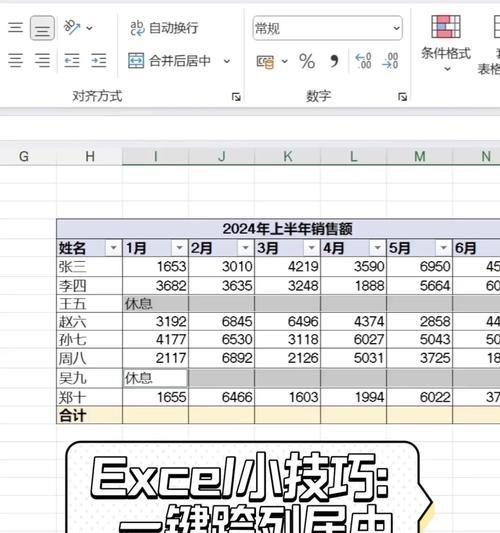
Task: Click the Increase Indent icon
Action: (x=99, y=61)
